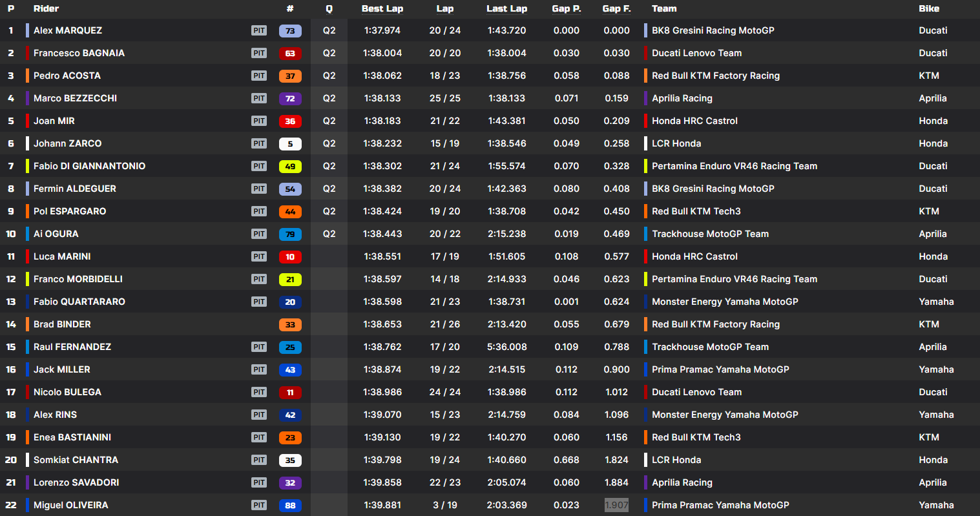The image size is (980, 516).
Task: Sort by the Best Lap column header
Action: (382, 8)
